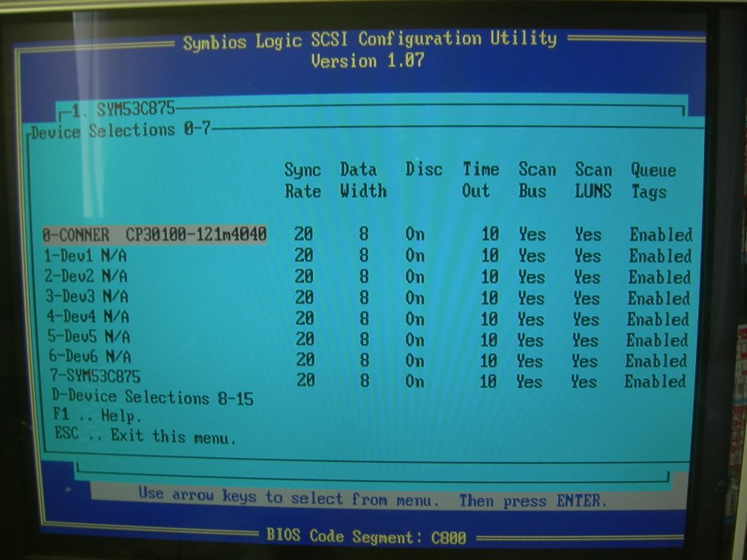
Task: Select device row 0-CONNER CP30100-121m4040
Action: [155, 234]
